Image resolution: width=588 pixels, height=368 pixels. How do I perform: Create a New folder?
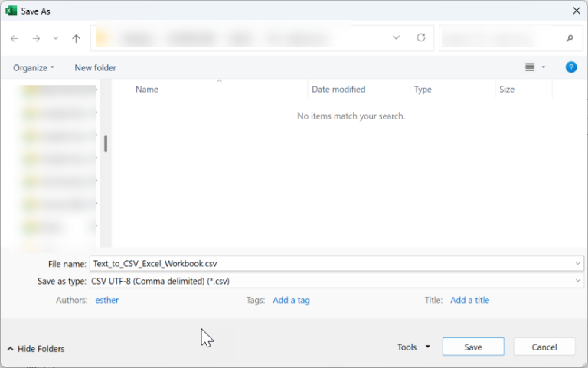click(95, 67)
